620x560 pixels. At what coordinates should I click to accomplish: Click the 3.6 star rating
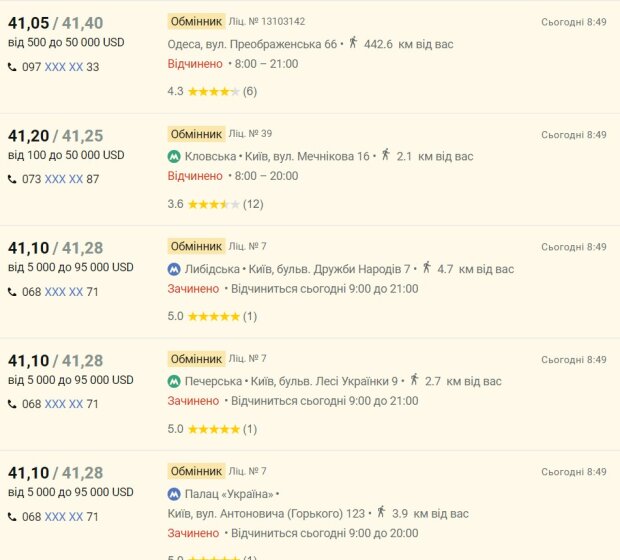[x=204, y=204]
